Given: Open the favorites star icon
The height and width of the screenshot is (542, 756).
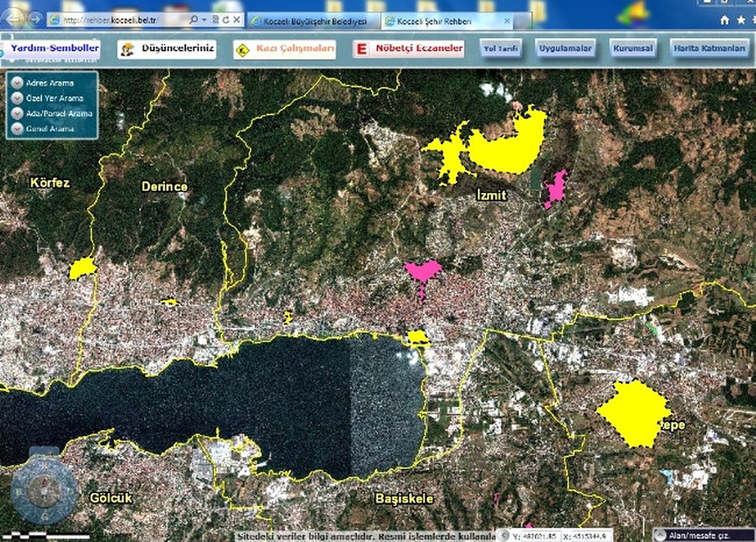Looking at the screenshot, I should pyautogui.click(x=740, y=20).
